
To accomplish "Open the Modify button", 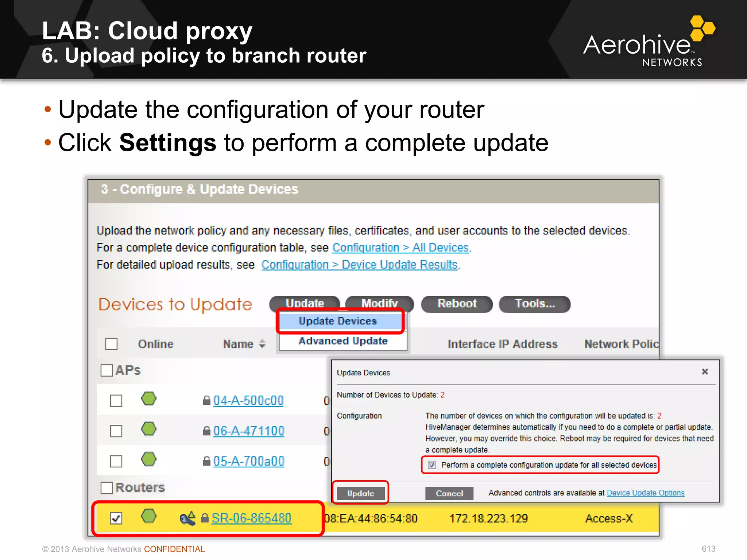I will (x=380, y=303).
